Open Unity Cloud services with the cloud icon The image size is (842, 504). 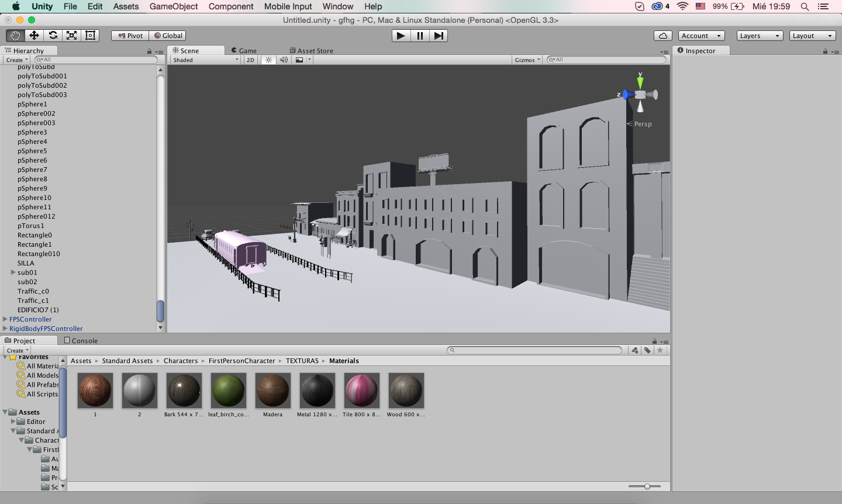coord(662,35)
